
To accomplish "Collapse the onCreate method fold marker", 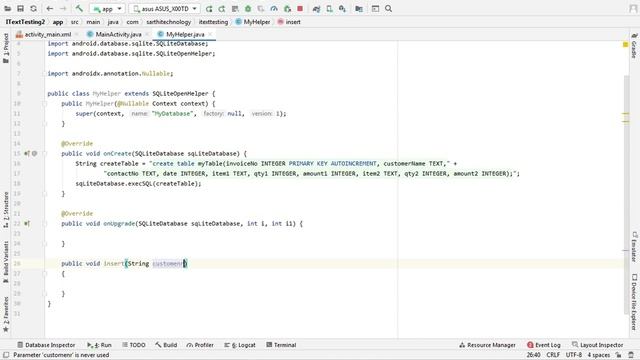I will (x=45, y=154).
